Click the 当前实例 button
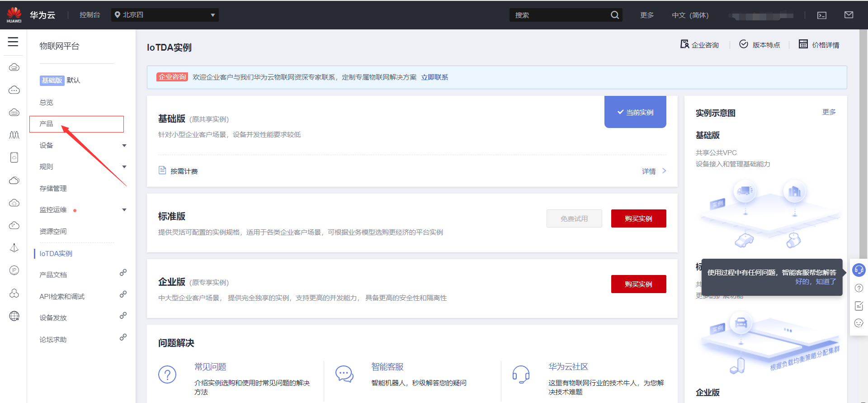 click(x=635, y=112)
